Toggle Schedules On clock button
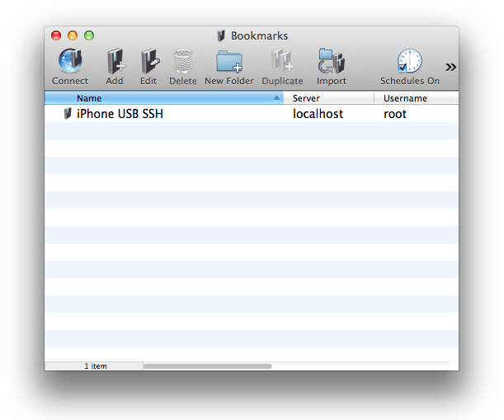This screenshot has height=420, width=504. (409, 63)
